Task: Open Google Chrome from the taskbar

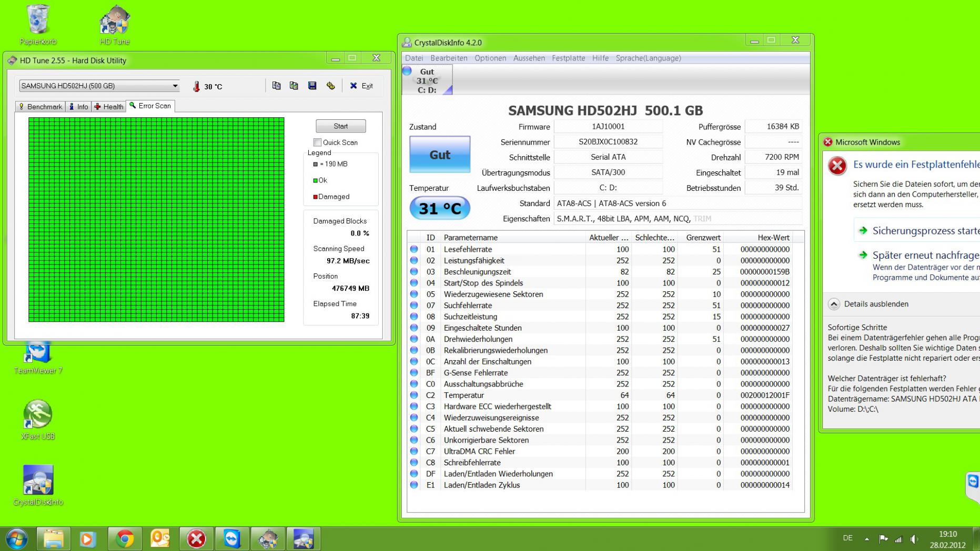Action: pyautogui.click(x=125, y=539)
